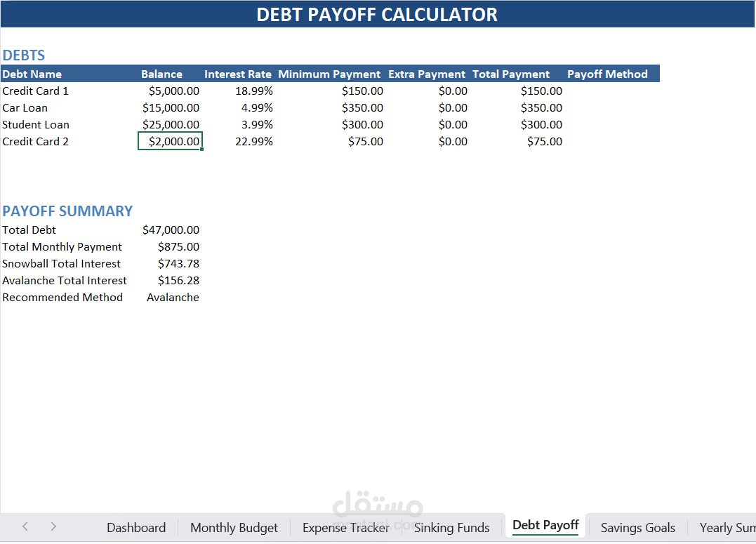Image resolution: width=756 pixels, height=544 pixels.
Task: Select the Balance column header
Action: (161, 74)
